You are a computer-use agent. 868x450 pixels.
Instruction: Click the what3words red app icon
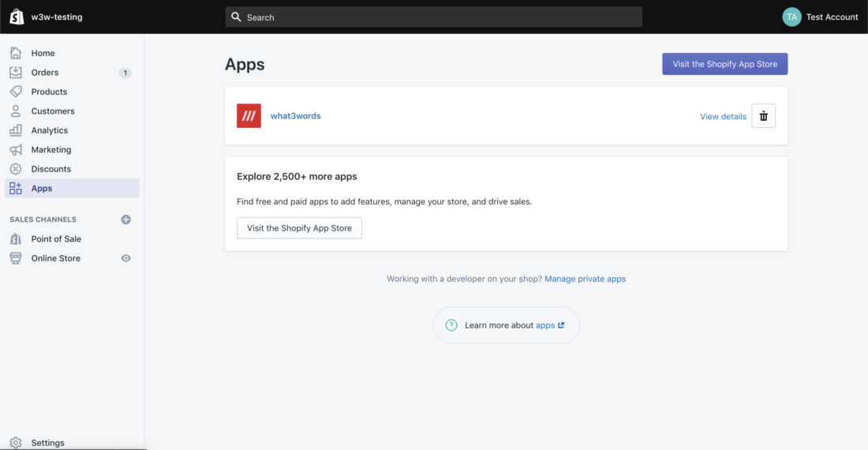click(249, 116)
